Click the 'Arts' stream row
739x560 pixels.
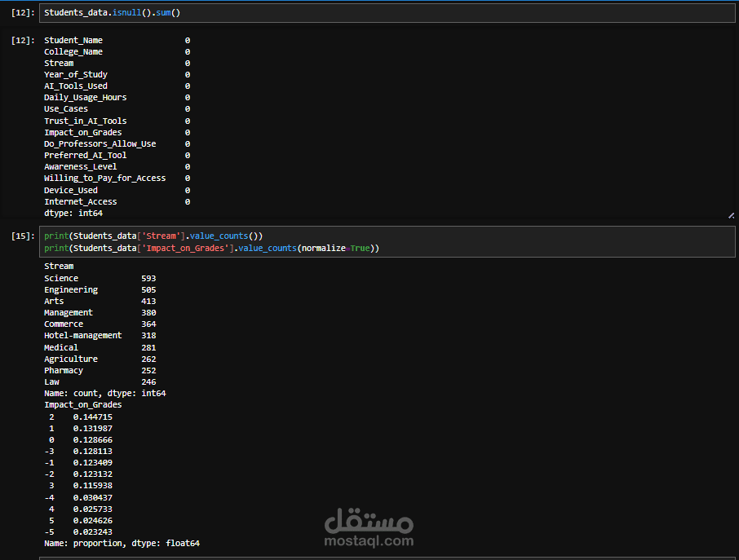(x=100, y=301)
